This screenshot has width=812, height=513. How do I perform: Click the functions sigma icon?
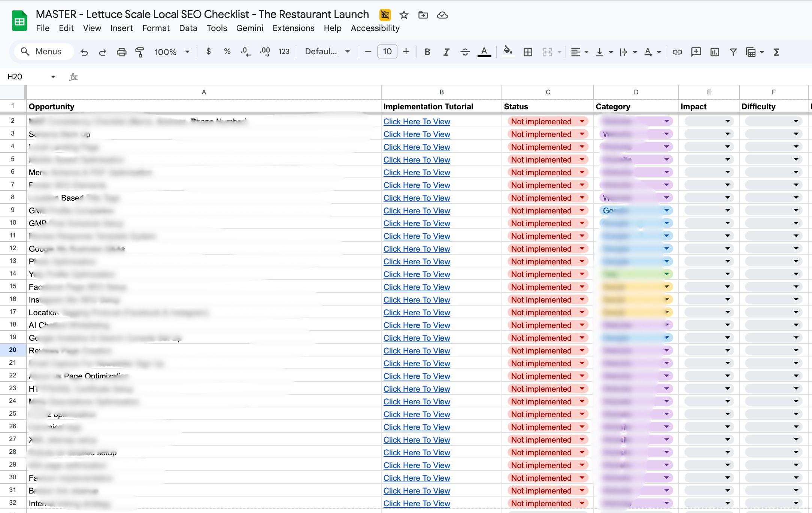776,52
